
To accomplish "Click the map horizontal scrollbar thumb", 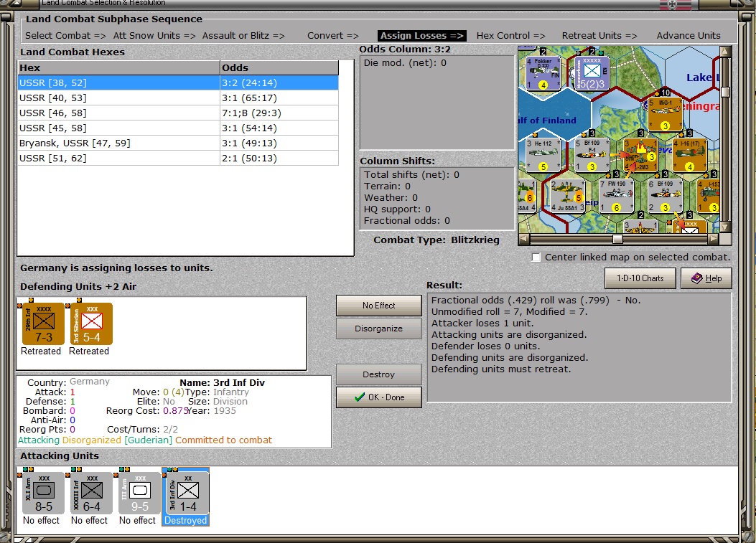I will (617, 238).
